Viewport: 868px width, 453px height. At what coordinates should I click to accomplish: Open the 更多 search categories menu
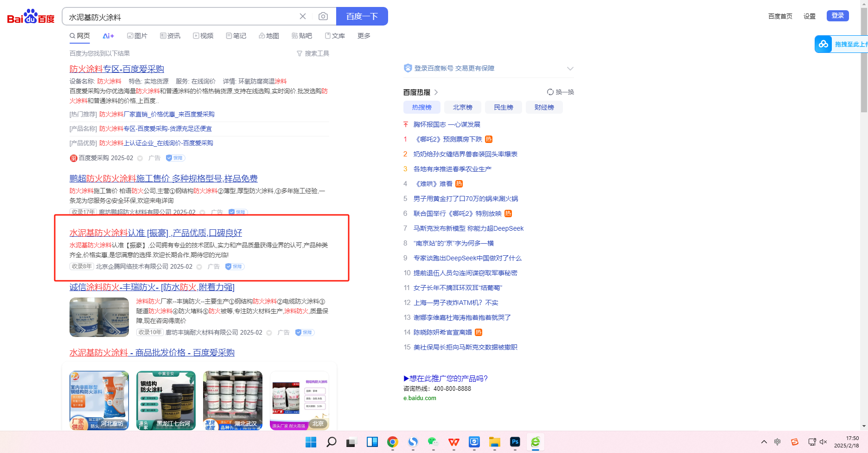(x=364, y=36)
